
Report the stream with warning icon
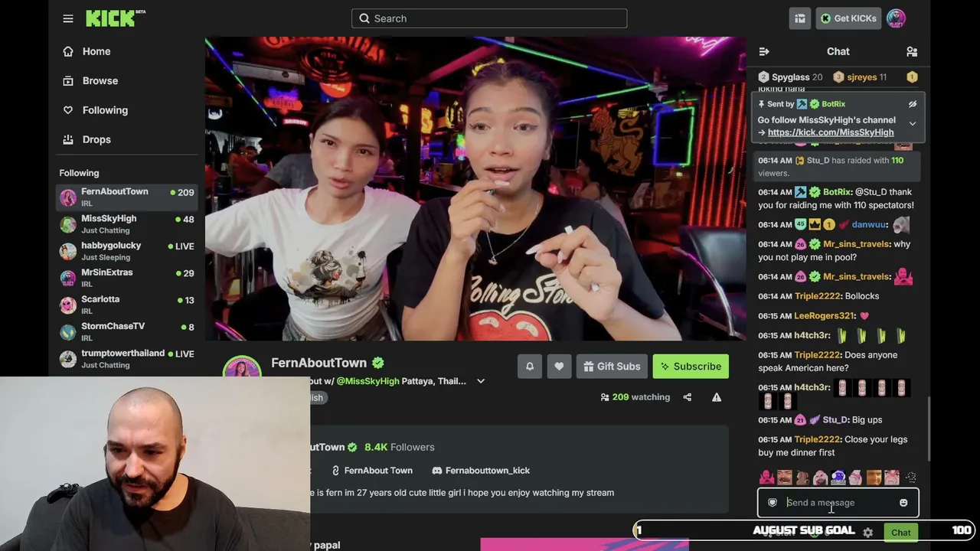click(x=717, y=397)
